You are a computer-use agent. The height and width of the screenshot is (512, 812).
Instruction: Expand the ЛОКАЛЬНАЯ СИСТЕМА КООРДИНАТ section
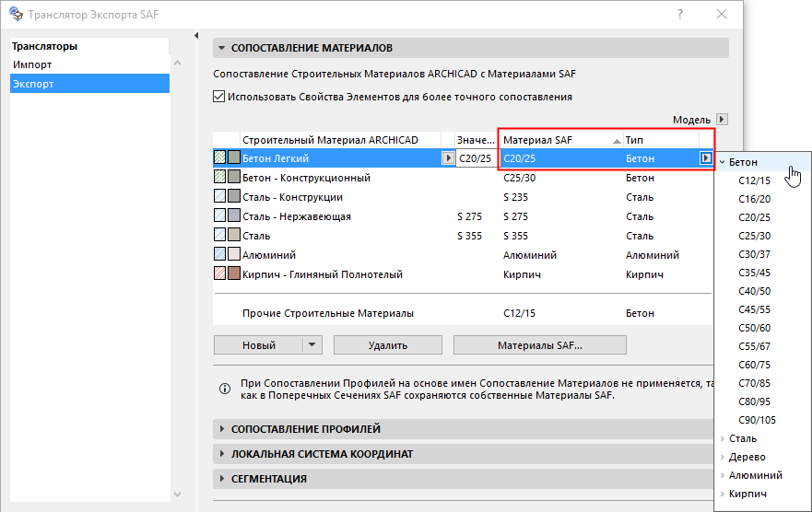pyautogui.click(x=221, y=454)
